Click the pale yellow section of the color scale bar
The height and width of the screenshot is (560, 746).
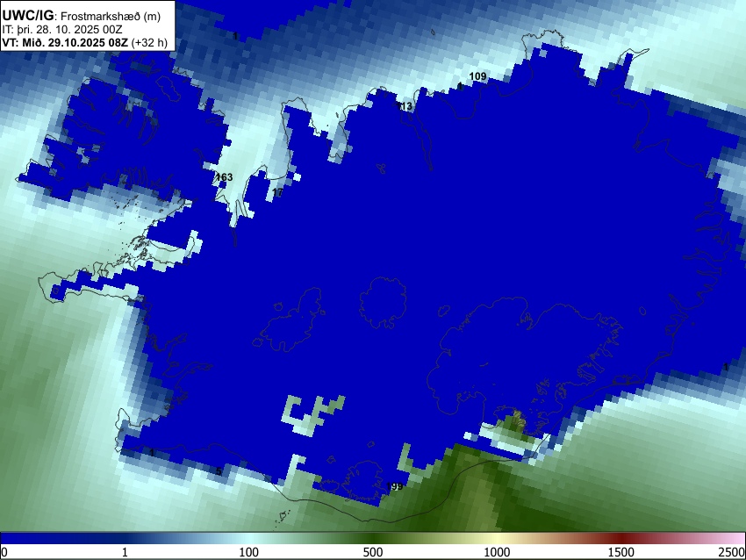tap(497, 538)
